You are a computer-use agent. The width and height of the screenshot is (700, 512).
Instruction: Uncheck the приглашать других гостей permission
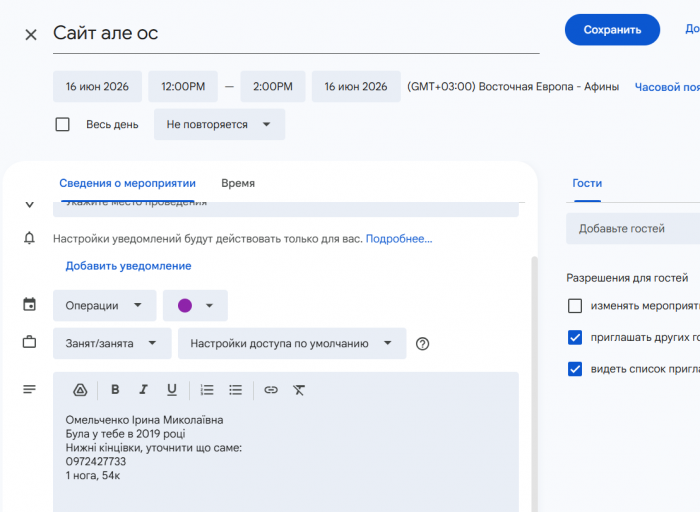tap(575, 337)
